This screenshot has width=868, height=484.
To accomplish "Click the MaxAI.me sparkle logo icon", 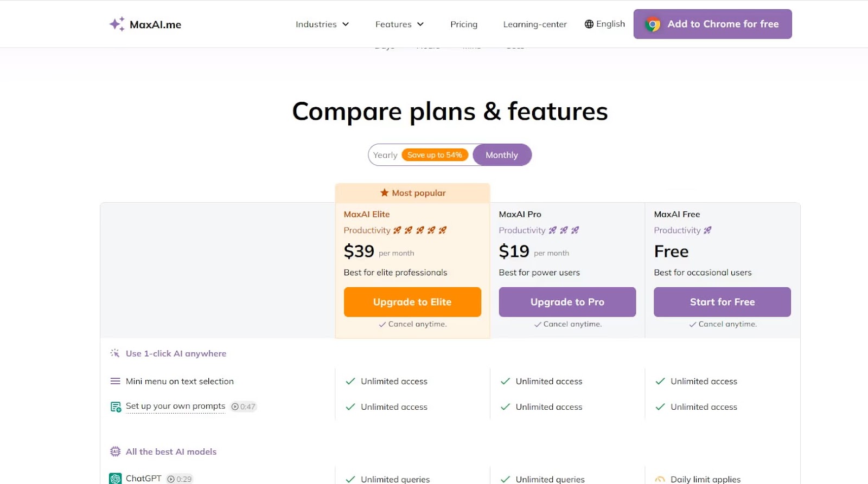I will click(117, 24).
